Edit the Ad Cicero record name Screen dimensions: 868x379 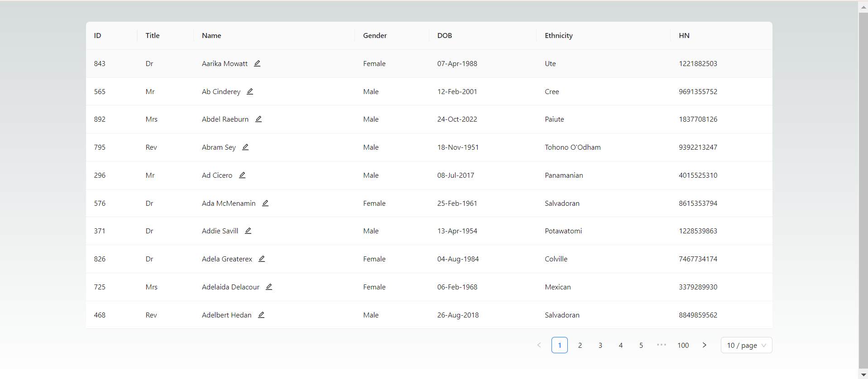coord(242,175)
